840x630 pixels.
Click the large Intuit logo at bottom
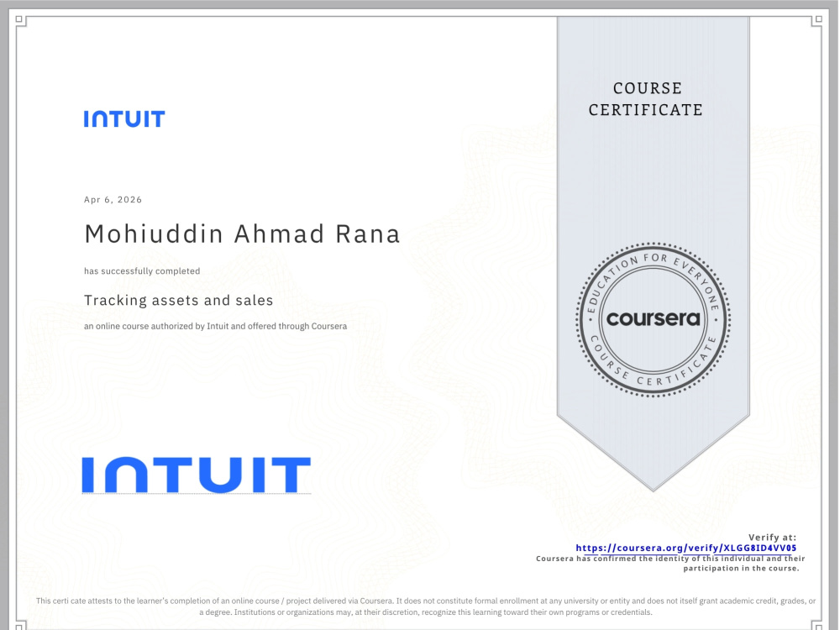(196, 475)
